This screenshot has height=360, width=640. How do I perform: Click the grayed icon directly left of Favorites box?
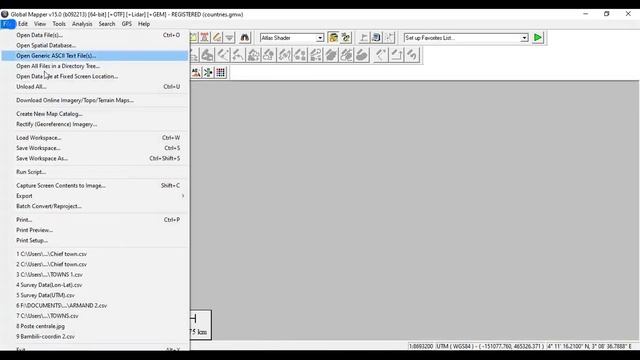pyautogui.click(x=389, y=38)
